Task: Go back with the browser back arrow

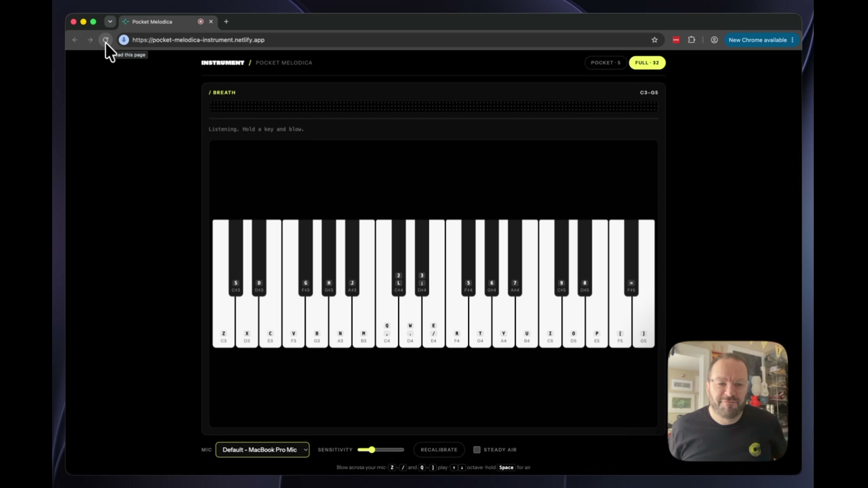Action: tap(75, 40)
